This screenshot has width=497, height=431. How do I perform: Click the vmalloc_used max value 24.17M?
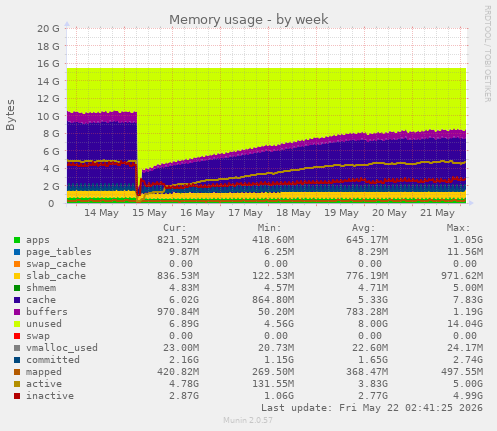465,348
